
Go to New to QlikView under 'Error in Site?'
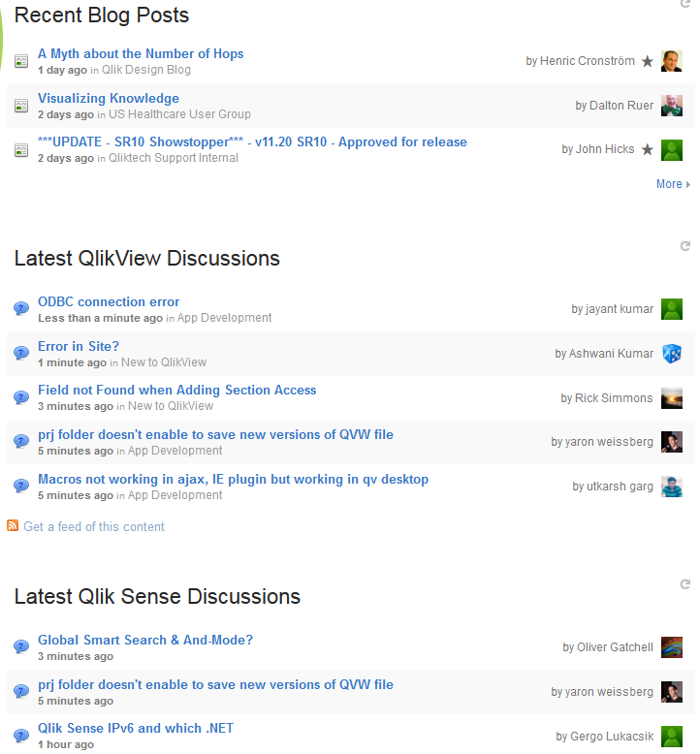click(164, 362)
